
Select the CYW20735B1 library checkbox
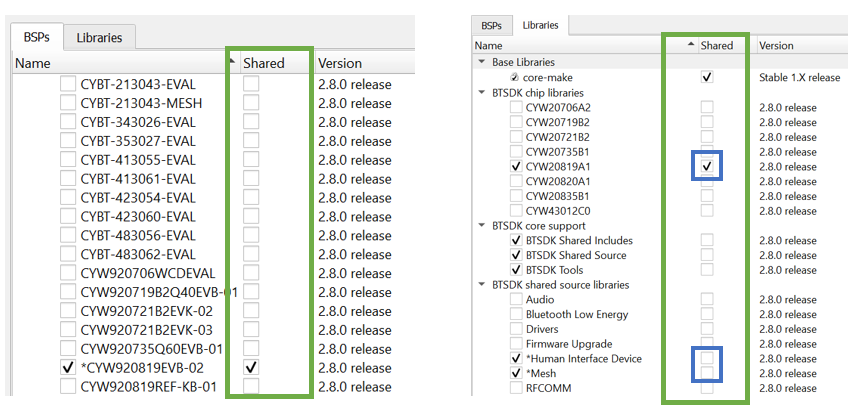pyautogui.click(x=515, y=152)
